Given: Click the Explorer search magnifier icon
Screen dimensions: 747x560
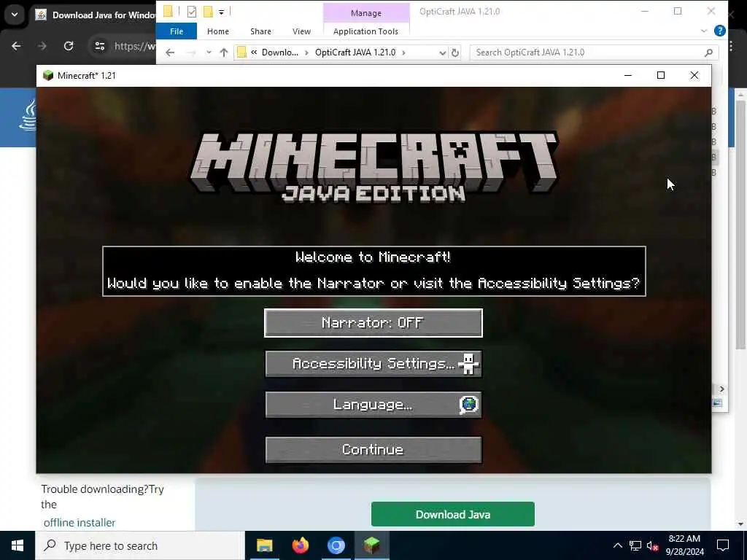Looking at the screenshot, I should point(708,52).
